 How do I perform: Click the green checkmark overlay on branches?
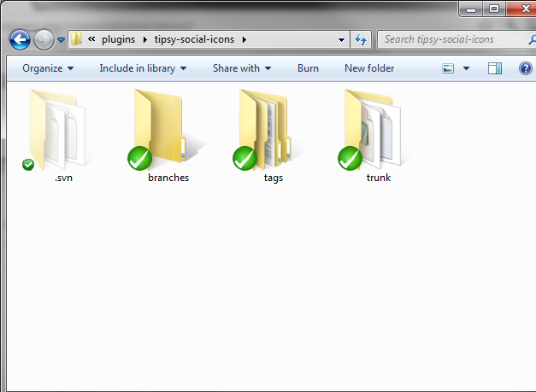pos(140,158)
